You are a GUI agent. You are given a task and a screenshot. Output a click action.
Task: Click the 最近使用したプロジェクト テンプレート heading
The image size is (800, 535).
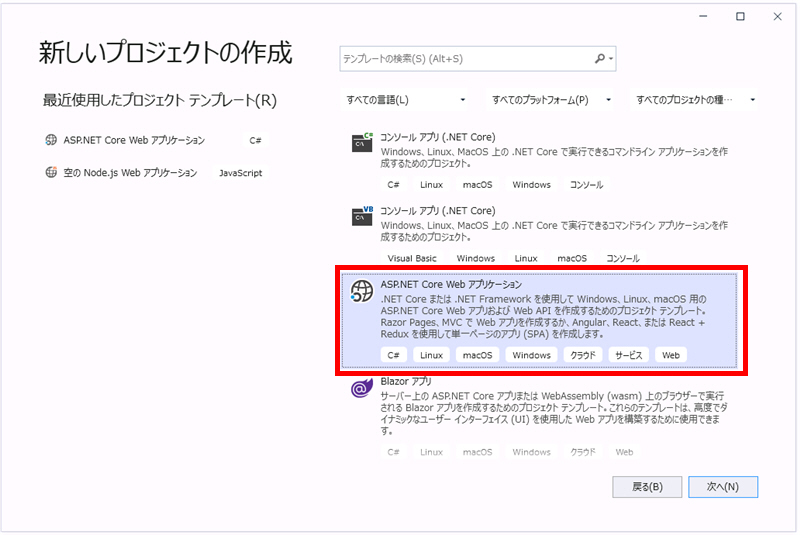(x=160, y=100)
